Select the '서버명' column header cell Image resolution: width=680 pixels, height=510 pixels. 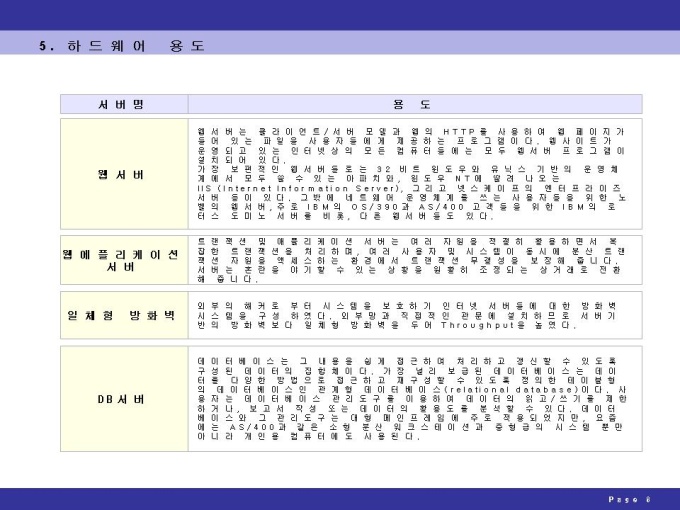[124, 104]
